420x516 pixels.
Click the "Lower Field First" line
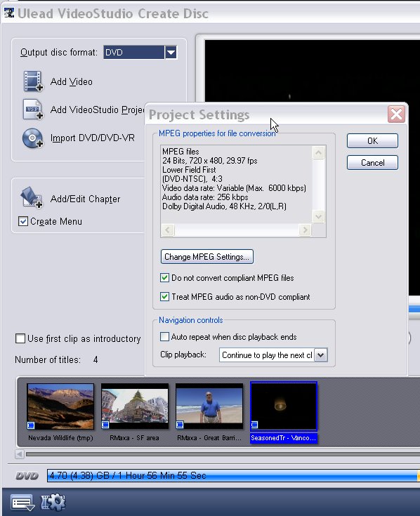pos(189,170)
